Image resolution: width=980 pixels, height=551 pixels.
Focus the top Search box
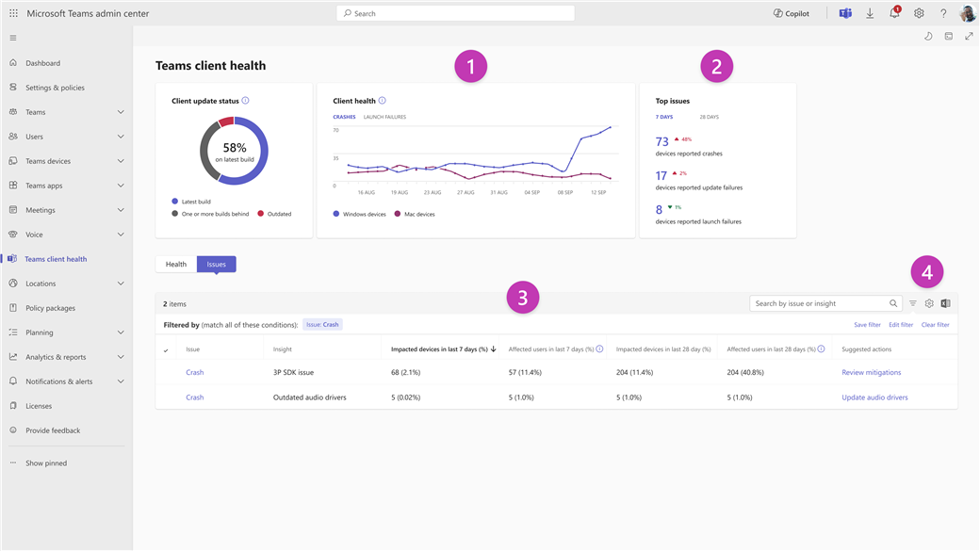pos(456,13)
